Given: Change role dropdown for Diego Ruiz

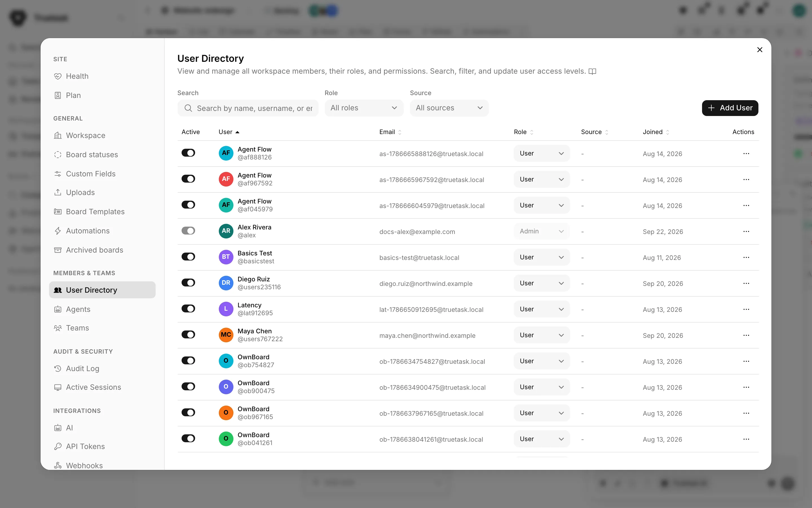Looking at the screenshot, I should tap(542, 283).
